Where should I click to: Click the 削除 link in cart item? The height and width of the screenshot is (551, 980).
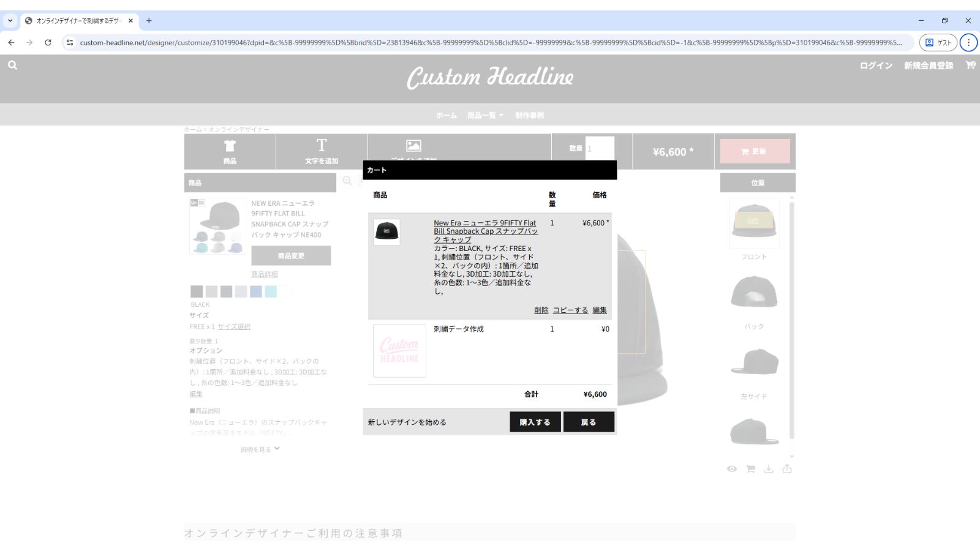541,310
